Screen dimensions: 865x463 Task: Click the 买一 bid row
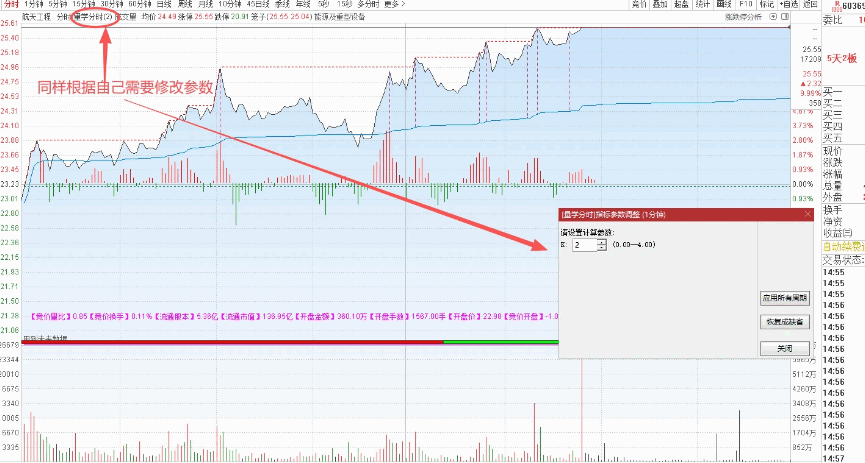click(832, 92)
